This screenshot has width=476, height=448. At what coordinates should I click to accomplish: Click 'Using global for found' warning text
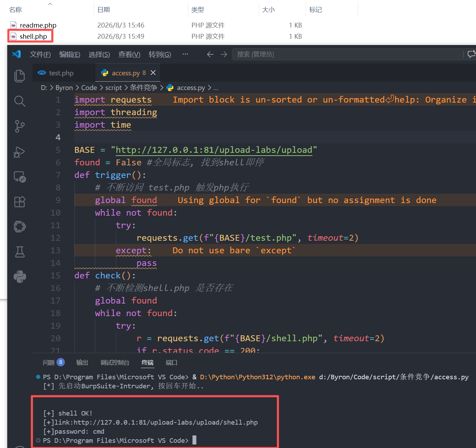307,200
